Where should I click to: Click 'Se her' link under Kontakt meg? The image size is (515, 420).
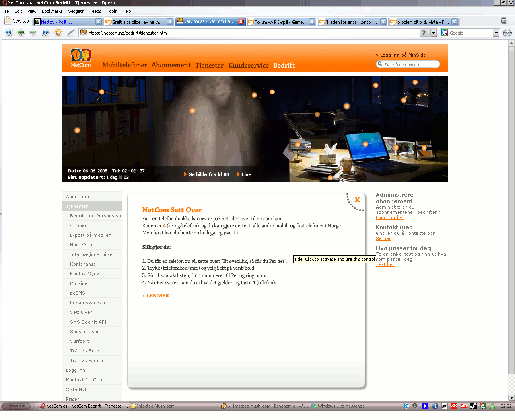(383, 238)
